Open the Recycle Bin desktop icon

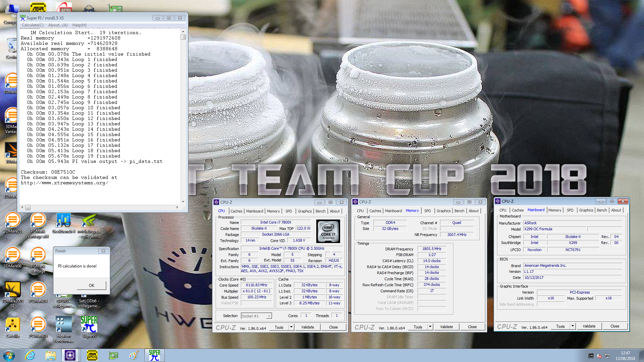click(x=11, y=49)
